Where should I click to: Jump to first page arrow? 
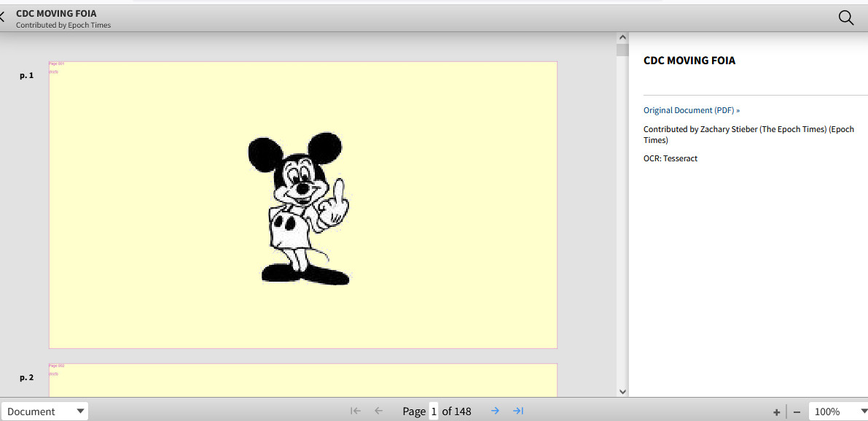click(x=356, y=411)
